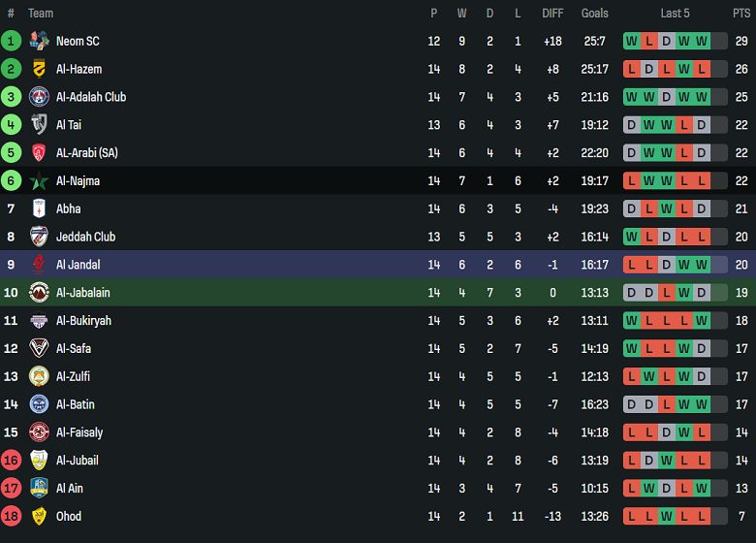The image size is (756, 543).
Task: Click Neom SC's most recent form result
Action: click(x=702, y=41)
